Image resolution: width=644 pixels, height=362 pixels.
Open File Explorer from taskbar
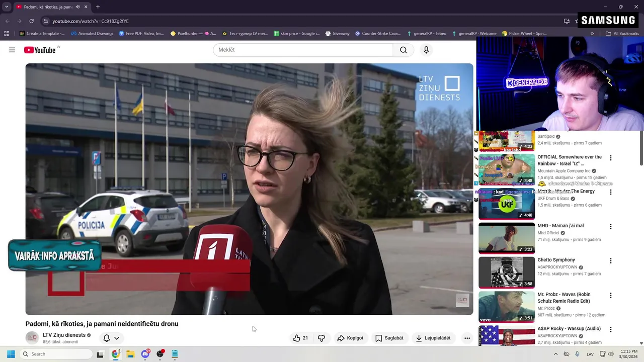point(130,354)
